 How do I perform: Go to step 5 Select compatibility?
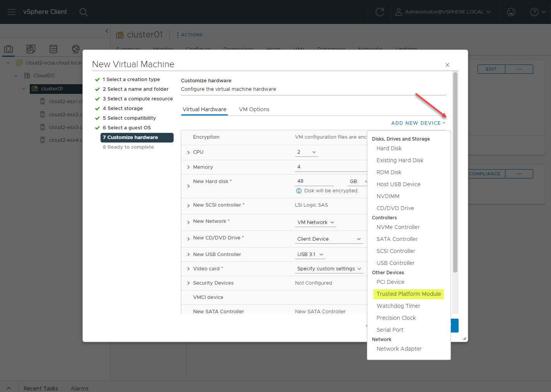coord(129,118)
